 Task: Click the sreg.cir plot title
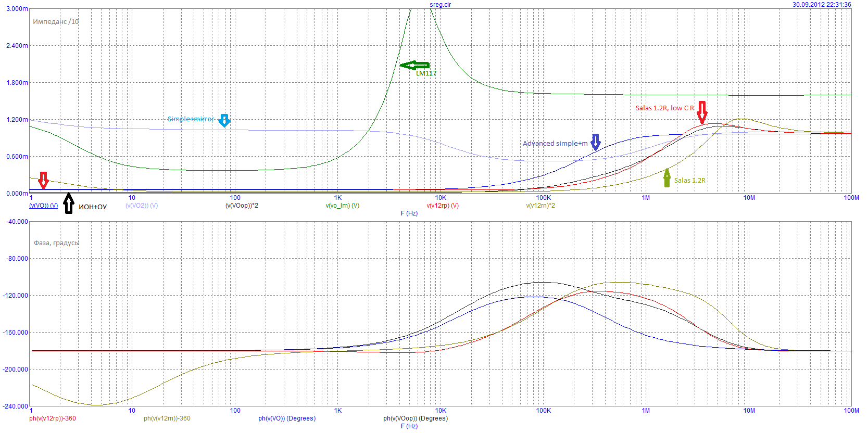pos(441,5)
